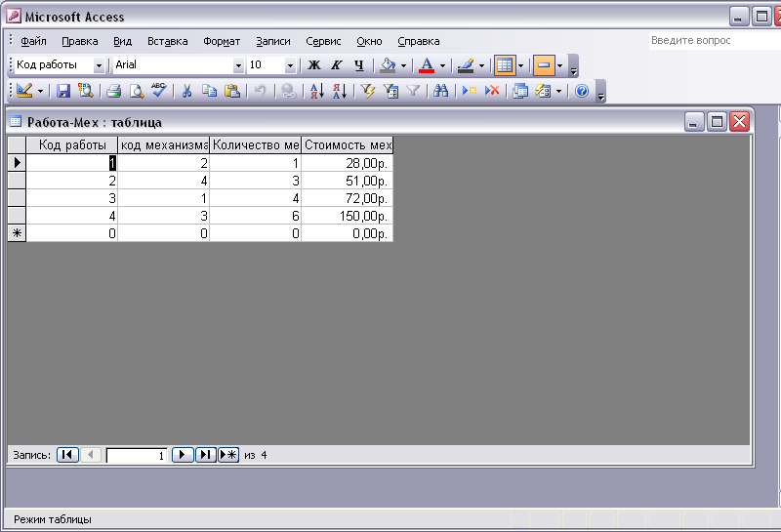Screen dimensions: 781x532
Task: Toggle underline formatting (Ч)
Action: point(359,65)
